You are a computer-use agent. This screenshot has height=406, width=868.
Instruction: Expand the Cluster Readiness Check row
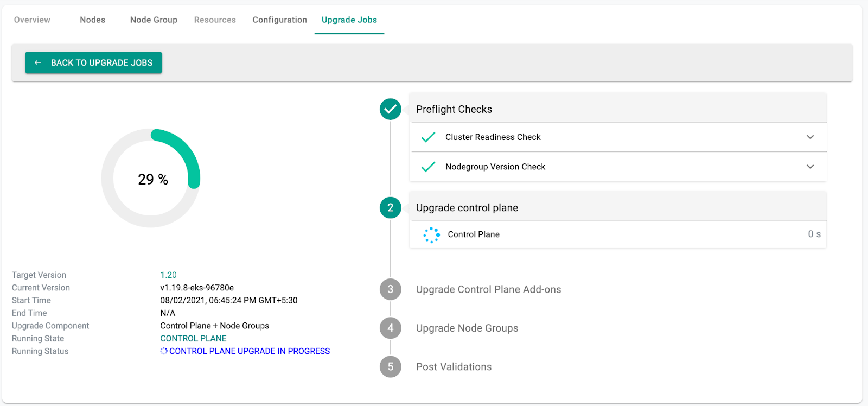click(810, 137)
